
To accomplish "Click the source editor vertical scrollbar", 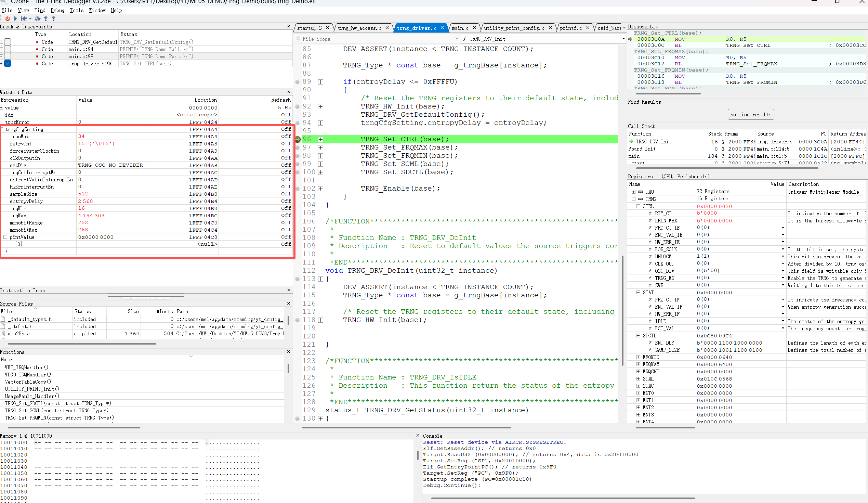I will 622,310.
